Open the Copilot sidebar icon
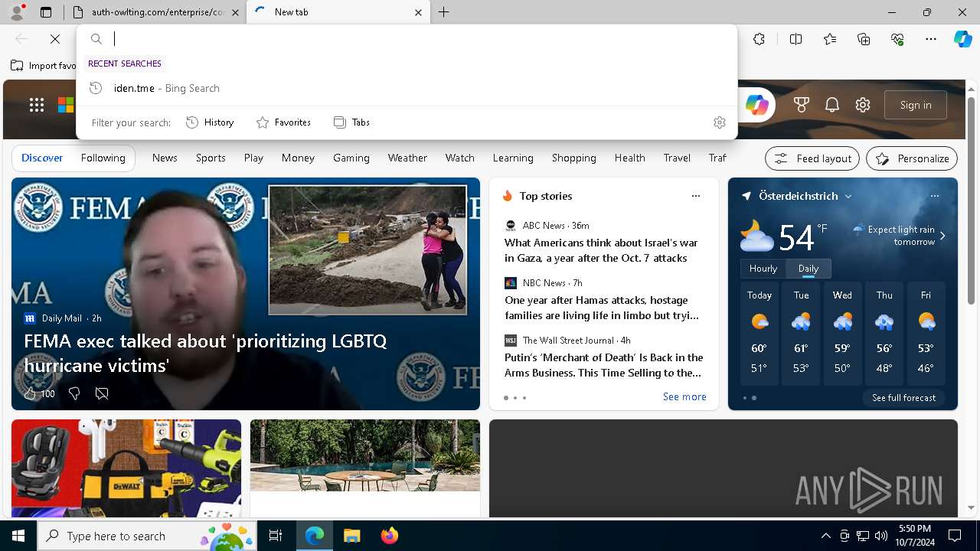The image size is (980, 551). (x=962, y=39)
